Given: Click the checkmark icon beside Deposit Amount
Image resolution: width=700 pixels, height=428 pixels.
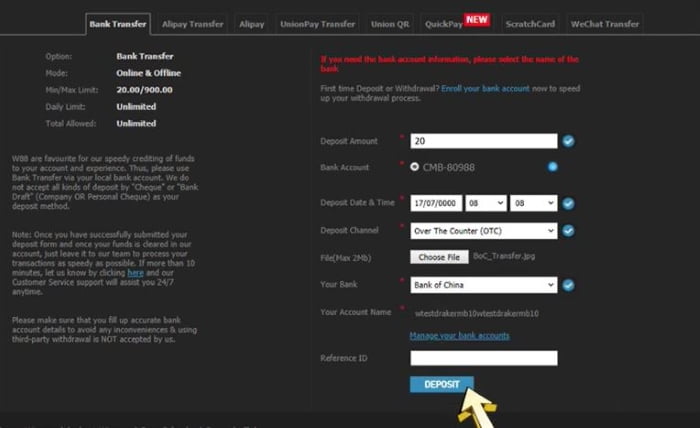Looking at the screenshot, I should click(x=568, y=141).
